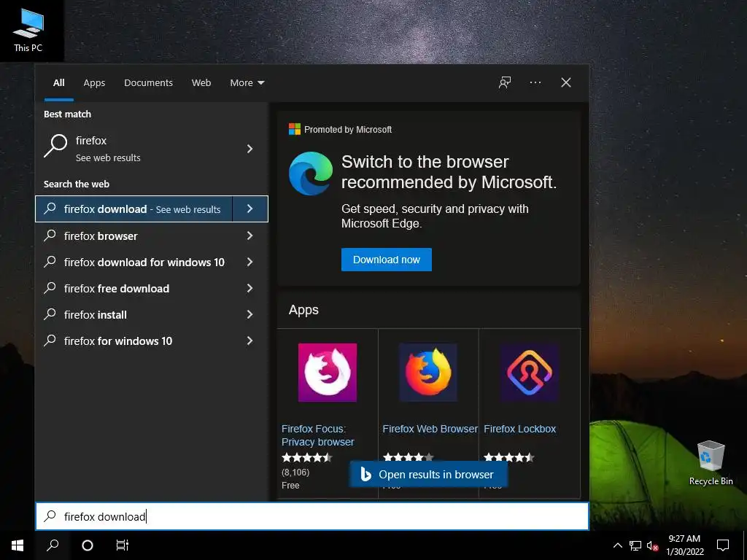Image resolution: width=747 pixels, height=560 pixels.
Task: Open the Firefox Lockbox link
Action: coord(519,429)
